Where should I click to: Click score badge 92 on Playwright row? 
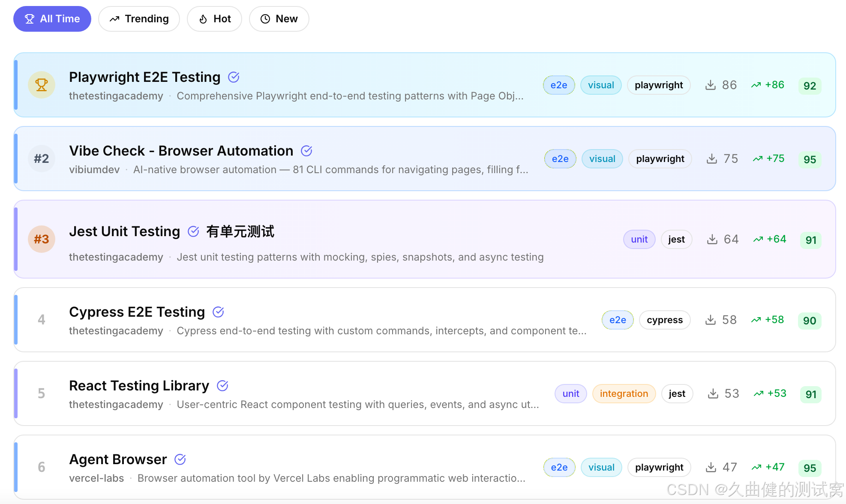(810, 86)
